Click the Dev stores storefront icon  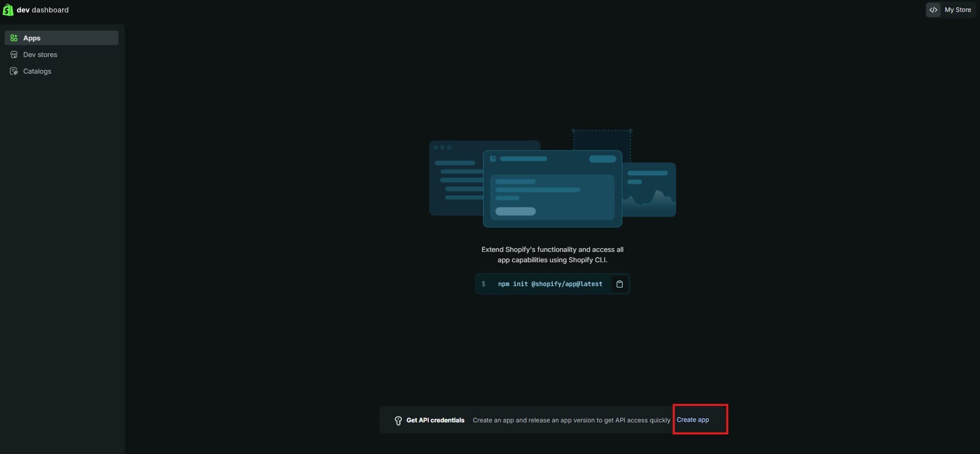click(x=14, y=54)
